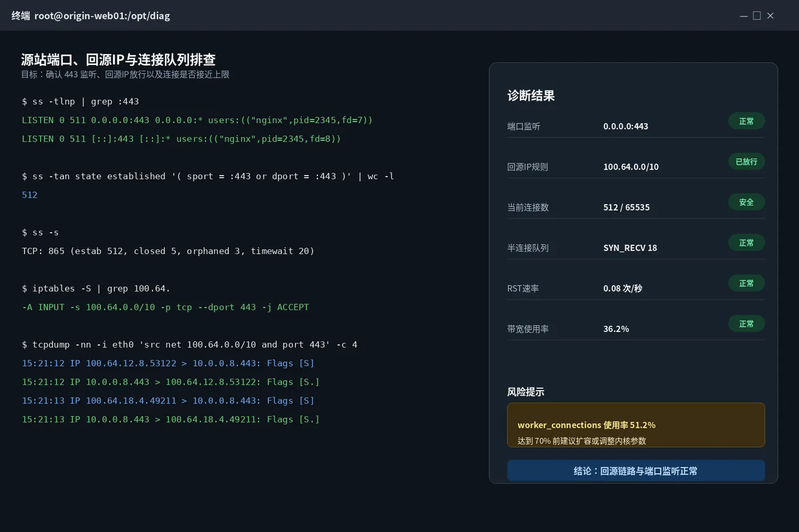Click the command ss -s

[x=40, y=233]
